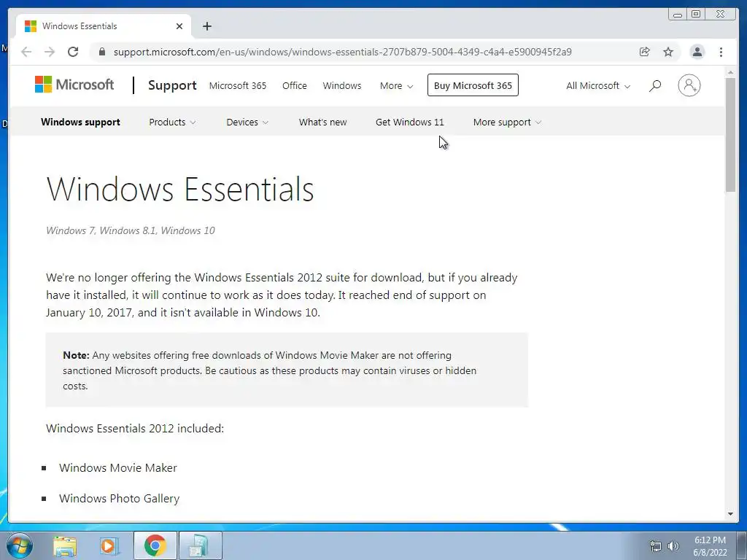Click the scrollbar up arrow

(730, 72)
